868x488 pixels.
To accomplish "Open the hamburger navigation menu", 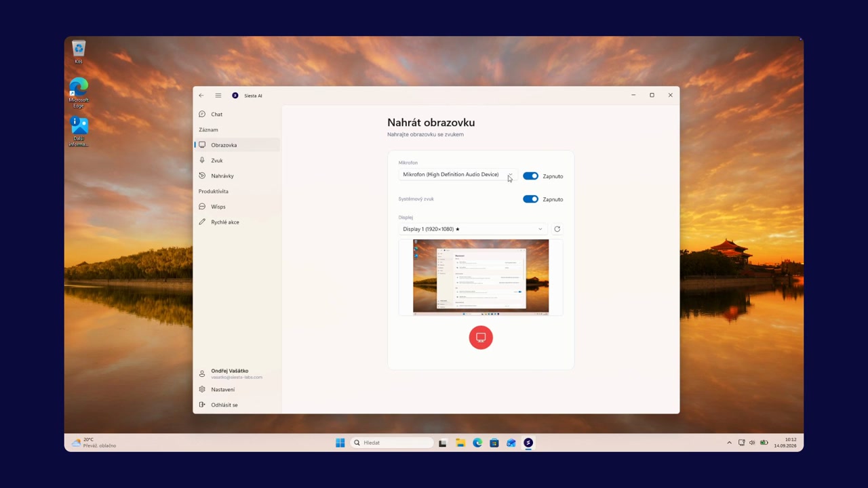I will [218, 96].
